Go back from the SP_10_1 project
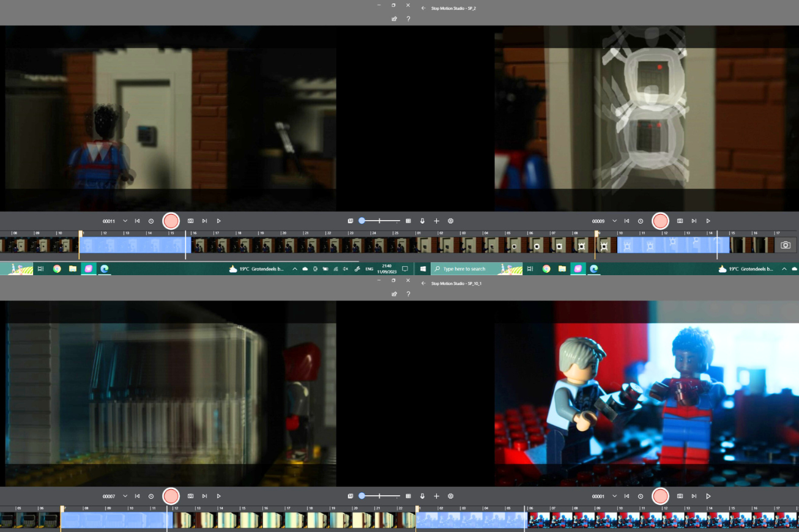Screen dimensions: 799x532 423,284
